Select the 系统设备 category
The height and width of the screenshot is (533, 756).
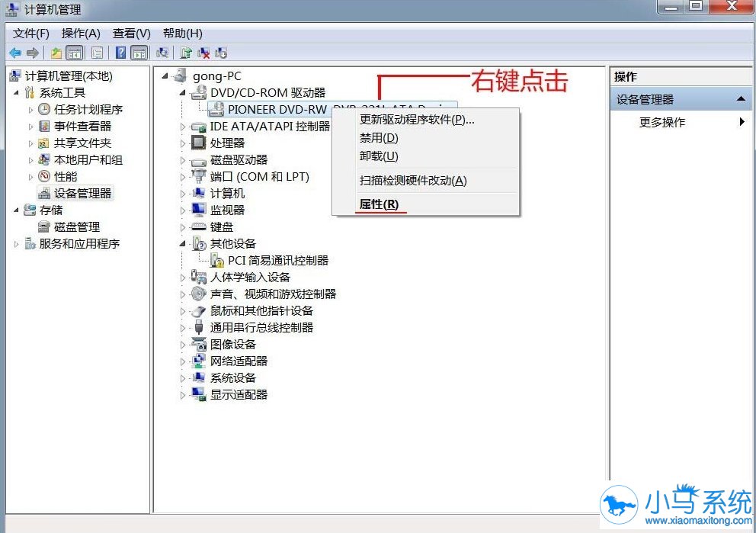pos(233,377)
